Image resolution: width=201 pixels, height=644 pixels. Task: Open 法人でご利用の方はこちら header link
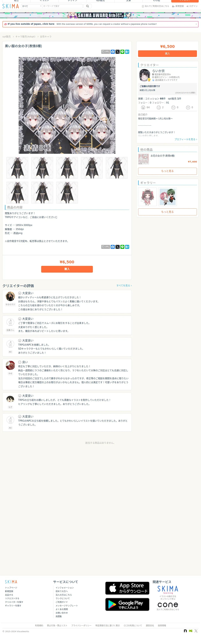[155, 6]
